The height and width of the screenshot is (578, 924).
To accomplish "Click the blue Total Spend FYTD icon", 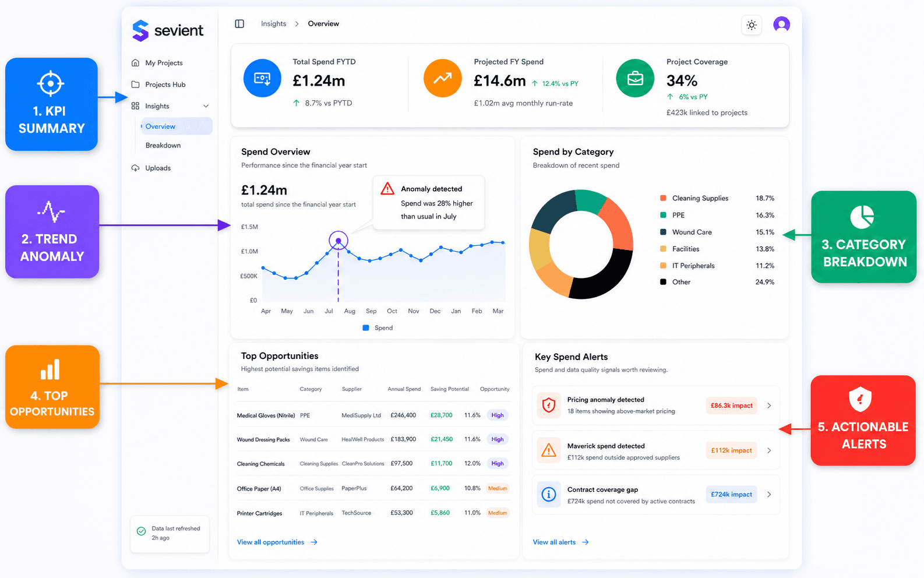I will click(x=262, y=78).
